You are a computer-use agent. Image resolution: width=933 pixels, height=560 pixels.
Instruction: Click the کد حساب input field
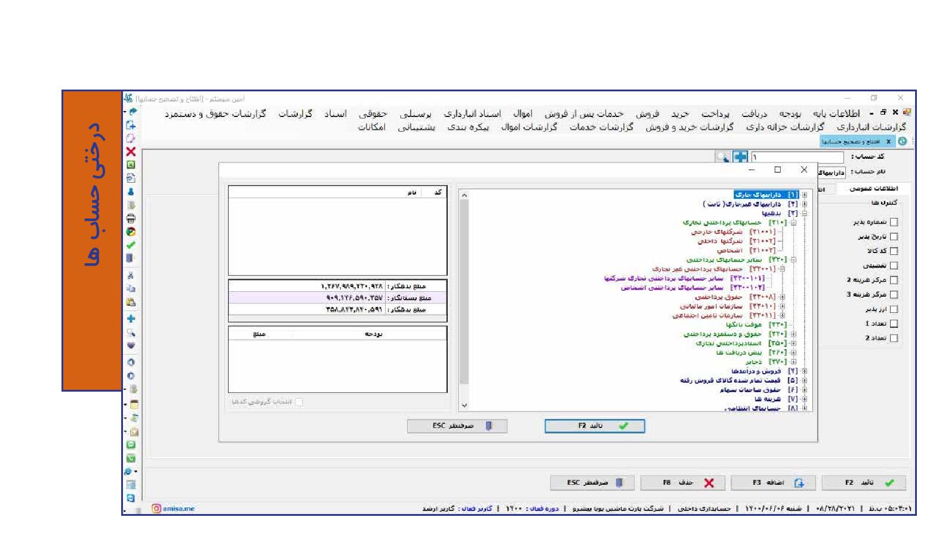(797, 157)
